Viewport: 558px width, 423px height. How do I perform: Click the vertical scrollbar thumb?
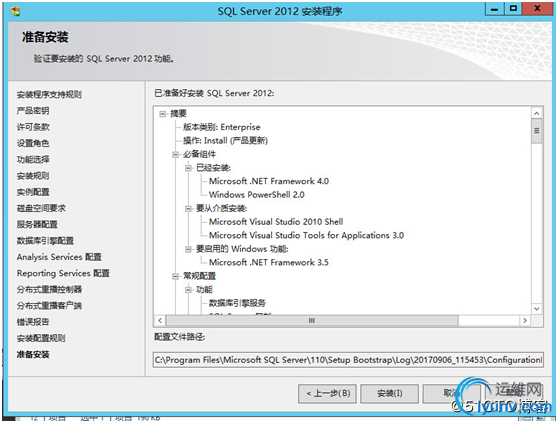click(537, 131)
